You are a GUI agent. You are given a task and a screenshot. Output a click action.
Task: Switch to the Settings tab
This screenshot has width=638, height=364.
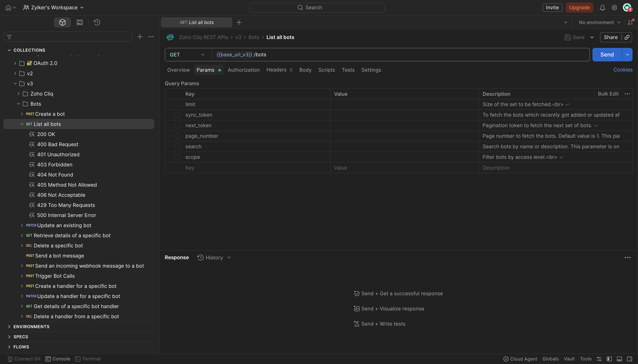point(371,70)
